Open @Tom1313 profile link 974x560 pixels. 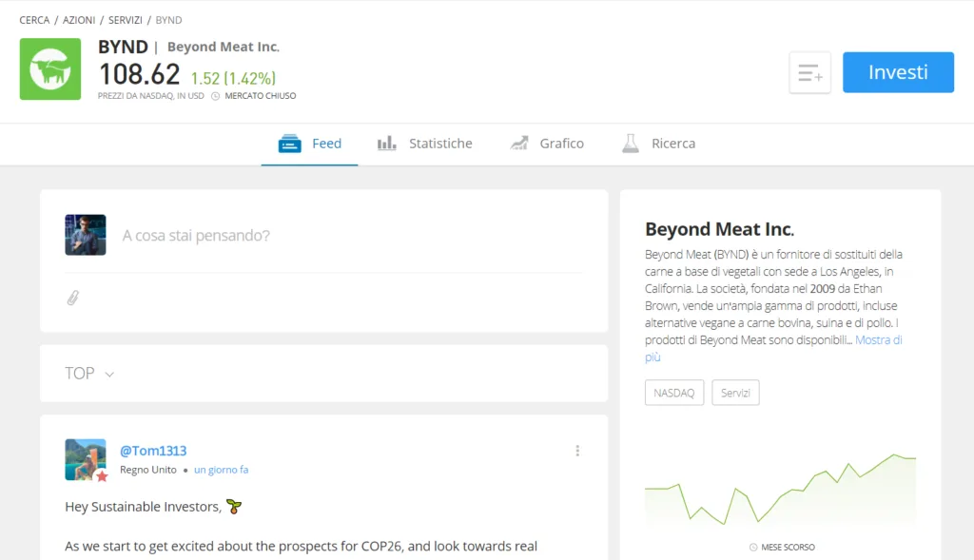coord(153,451)
